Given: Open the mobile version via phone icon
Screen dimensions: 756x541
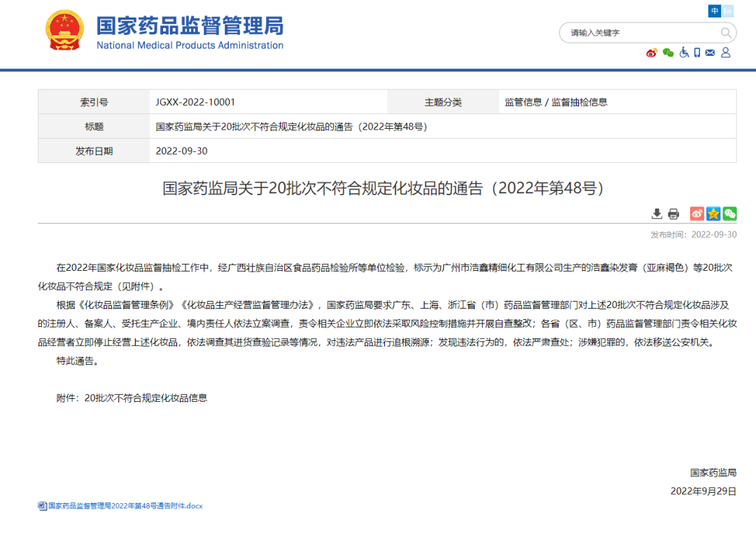Looking at the screenshot, I should 696,52.
